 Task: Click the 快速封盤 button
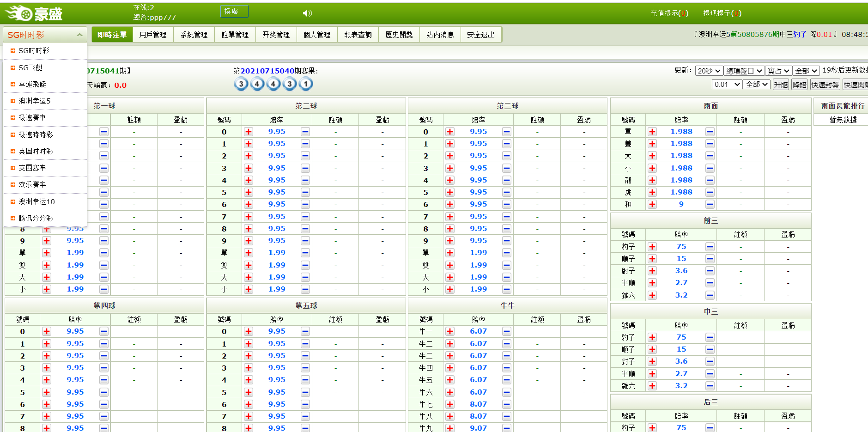[x=825, y=85]
